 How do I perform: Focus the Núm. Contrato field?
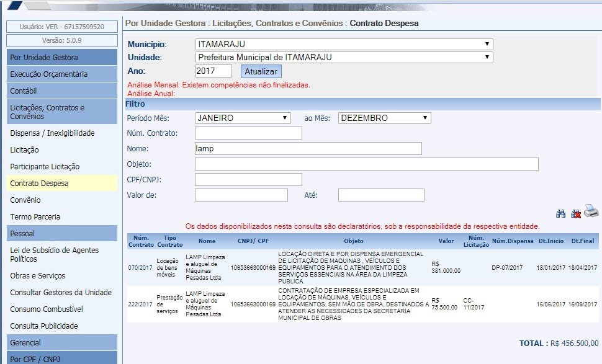(248, 133)
